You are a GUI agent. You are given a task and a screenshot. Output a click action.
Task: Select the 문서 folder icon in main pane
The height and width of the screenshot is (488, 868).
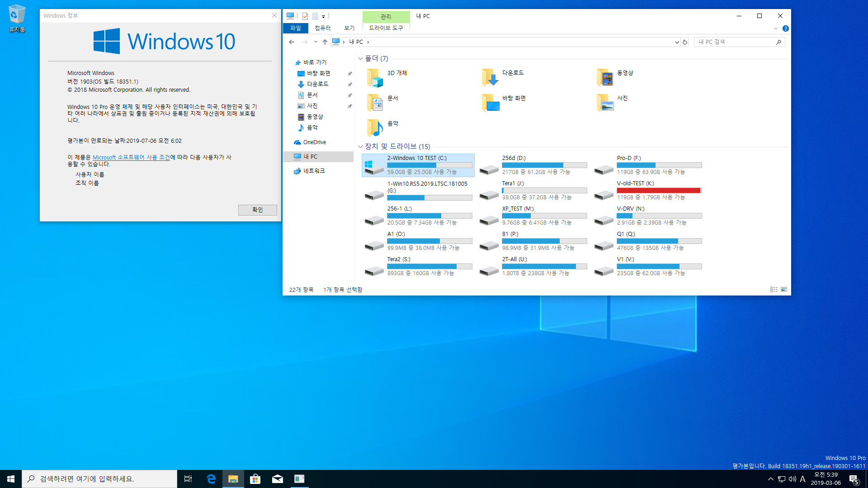click(375, 103)
